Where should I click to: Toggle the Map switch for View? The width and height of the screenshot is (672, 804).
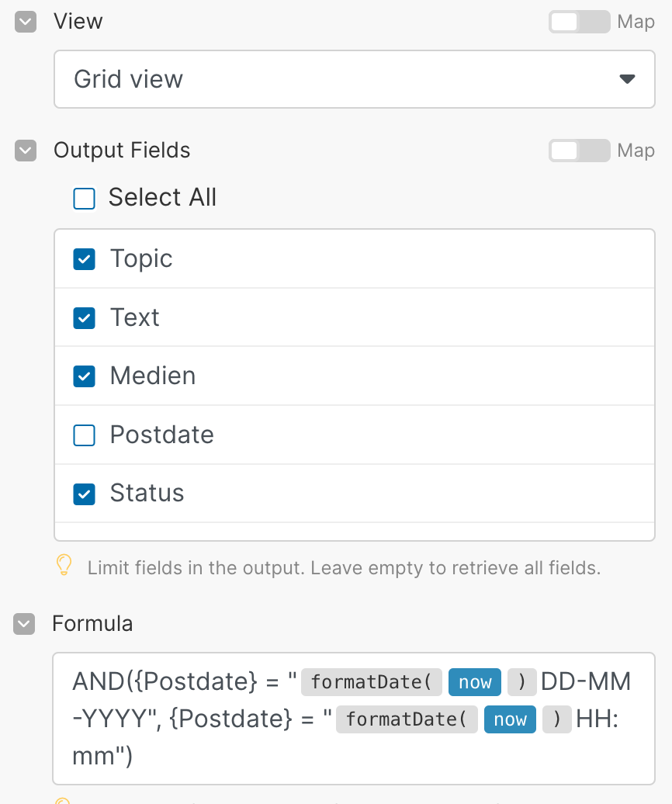(x=579, y=22)
